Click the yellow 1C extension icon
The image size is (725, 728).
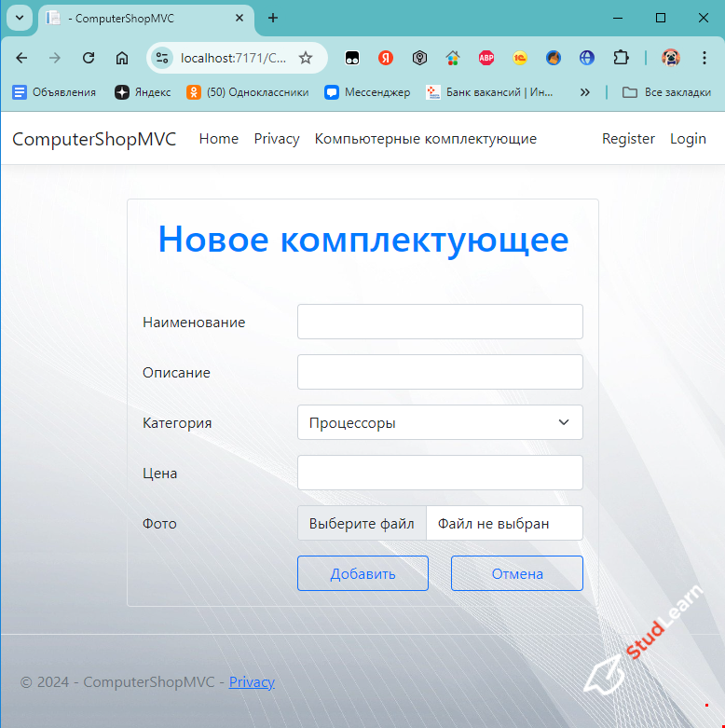[x=520, y=58]
